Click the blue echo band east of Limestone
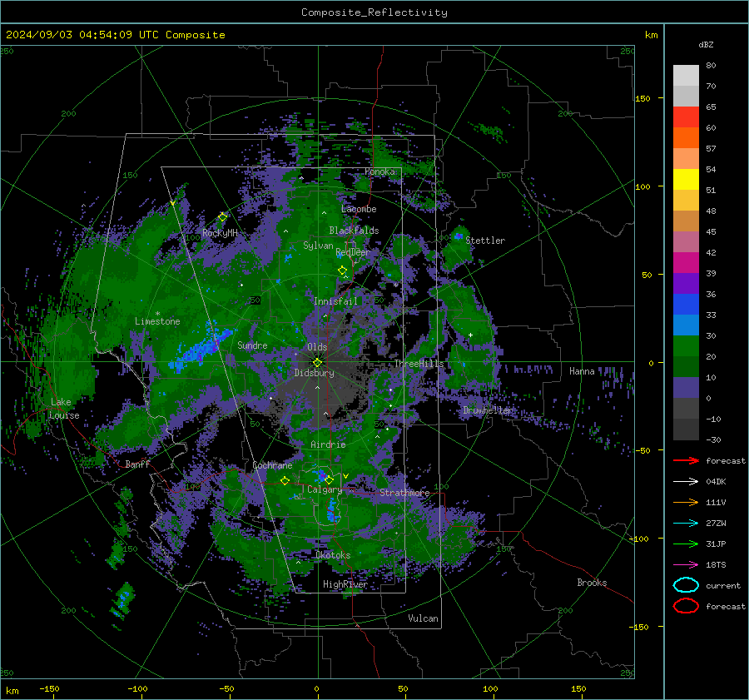Image resolution: width=749 pixels, height=700 pixels. (203, 348)
